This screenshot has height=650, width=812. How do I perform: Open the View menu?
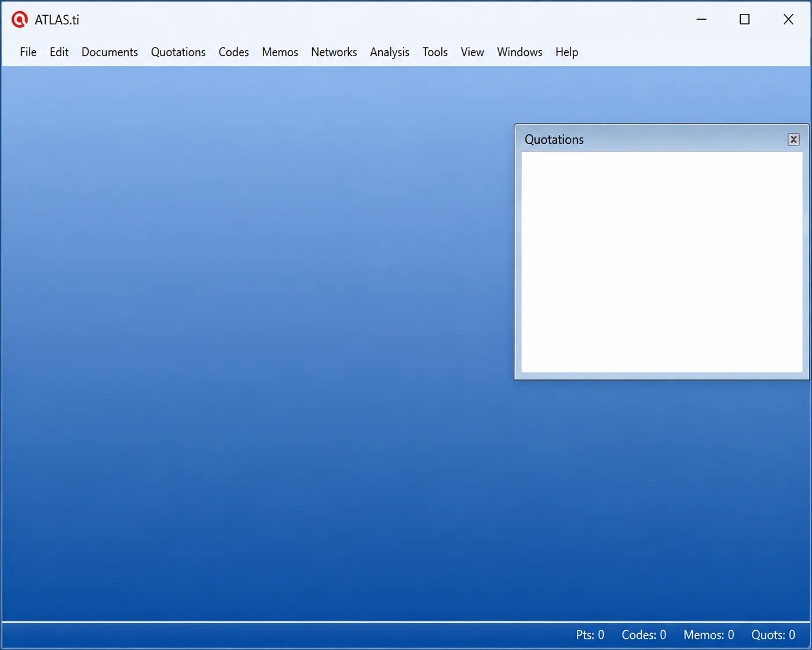coord(472,52)
